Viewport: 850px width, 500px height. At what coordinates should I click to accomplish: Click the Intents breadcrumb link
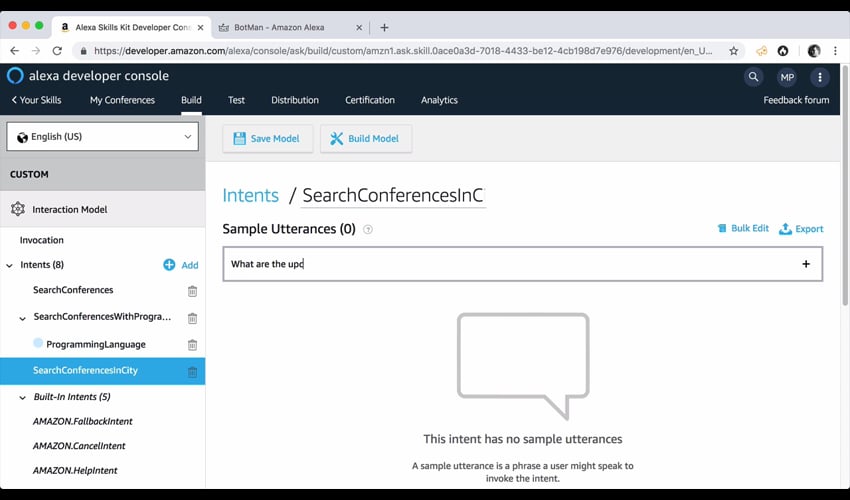(x=250, y=195)
